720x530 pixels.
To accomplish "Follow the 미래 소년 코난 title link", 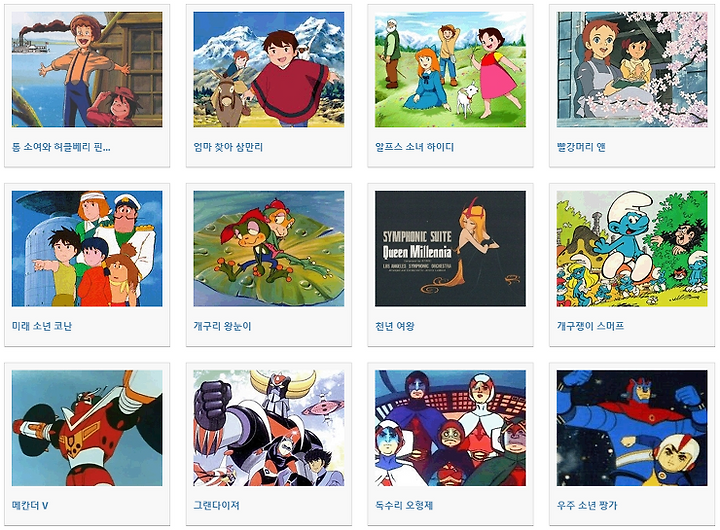I will [x=42, y=326].
